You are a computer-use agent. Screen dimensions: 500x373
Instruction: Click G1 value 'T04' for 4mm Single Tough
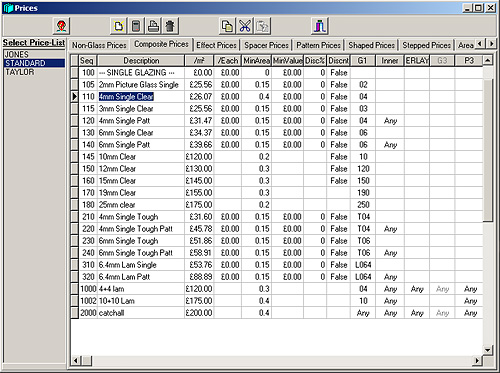pos(363,217)
